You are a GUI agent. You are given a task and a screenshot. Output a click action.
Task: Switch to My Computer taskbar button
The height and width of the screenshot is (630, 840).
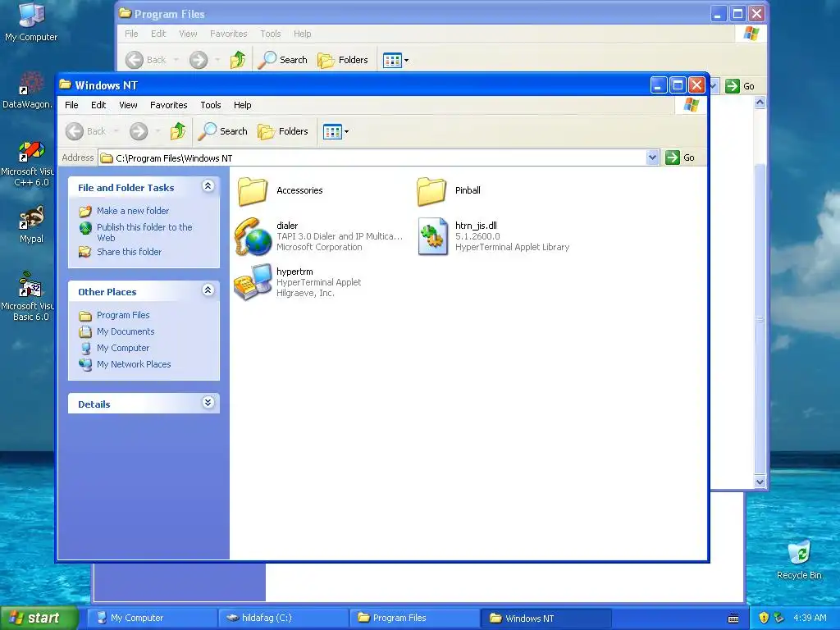click(x=152, y=618)
